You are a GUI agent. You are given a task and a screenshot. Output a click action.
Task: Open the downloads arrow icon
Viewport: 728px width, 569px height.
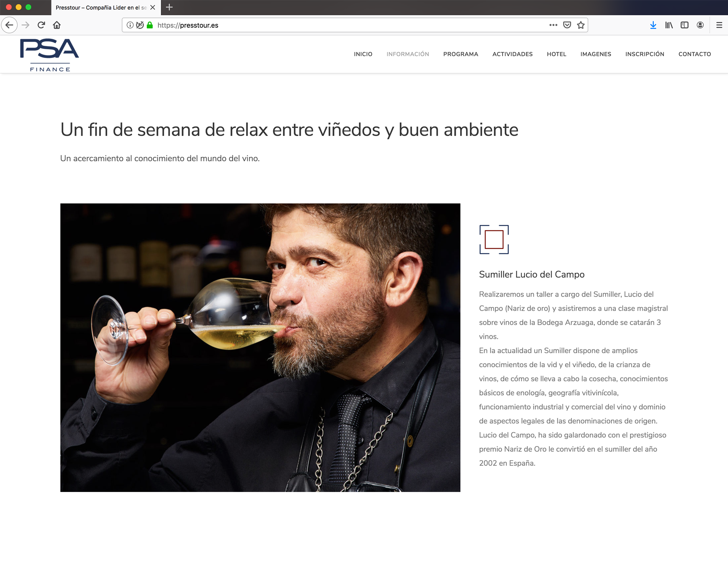[x=653, y=25]
